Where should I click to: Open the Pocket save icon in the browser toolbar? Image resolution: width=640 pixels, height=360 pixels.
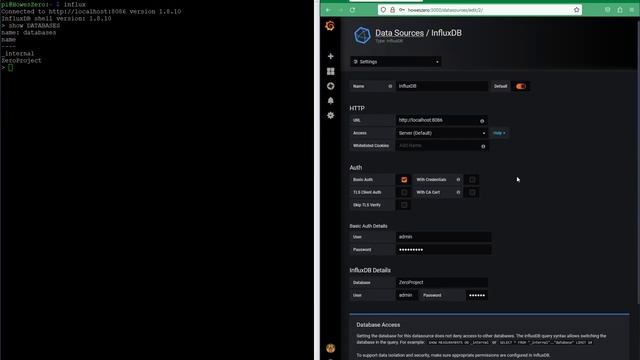pyautogui.click(x=607, y=10)
